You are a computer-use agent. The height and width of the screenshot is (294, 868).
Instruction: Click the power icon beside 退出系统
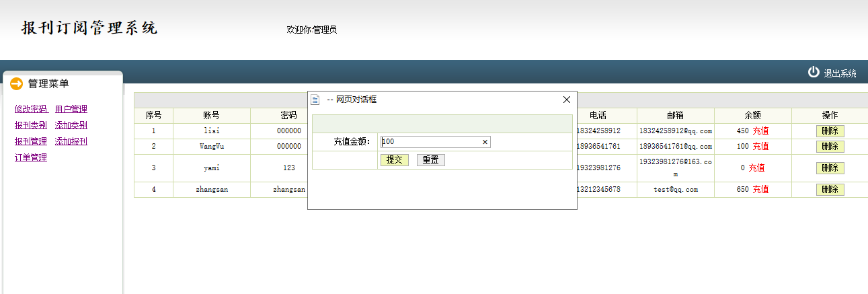point(814,72)
